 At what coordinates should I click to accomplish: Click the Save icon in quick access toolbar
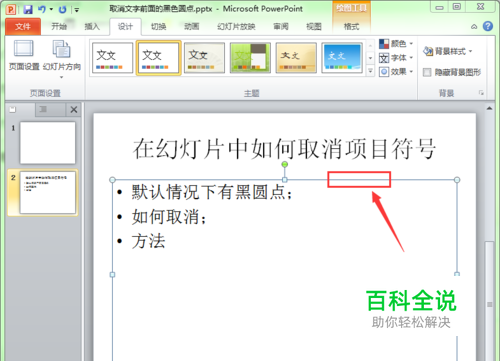[28, 9]
